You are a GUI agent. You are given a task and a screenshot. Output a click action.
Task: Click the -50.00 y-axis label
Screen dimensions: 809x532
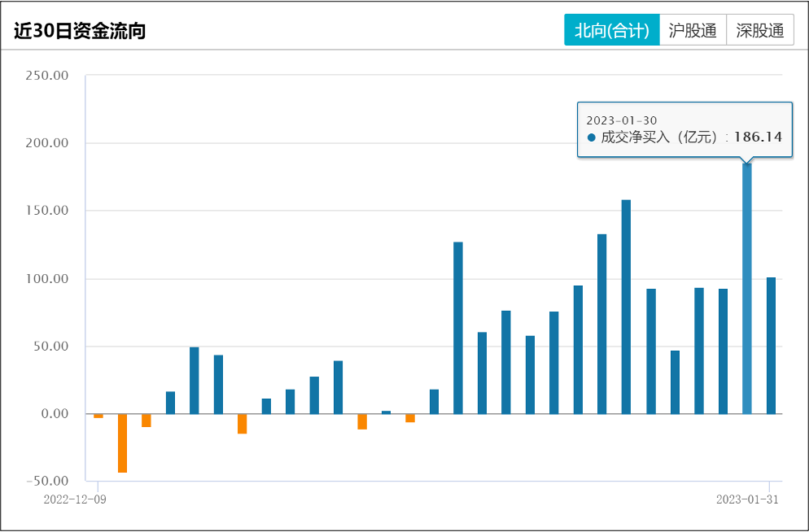(47, 482)
